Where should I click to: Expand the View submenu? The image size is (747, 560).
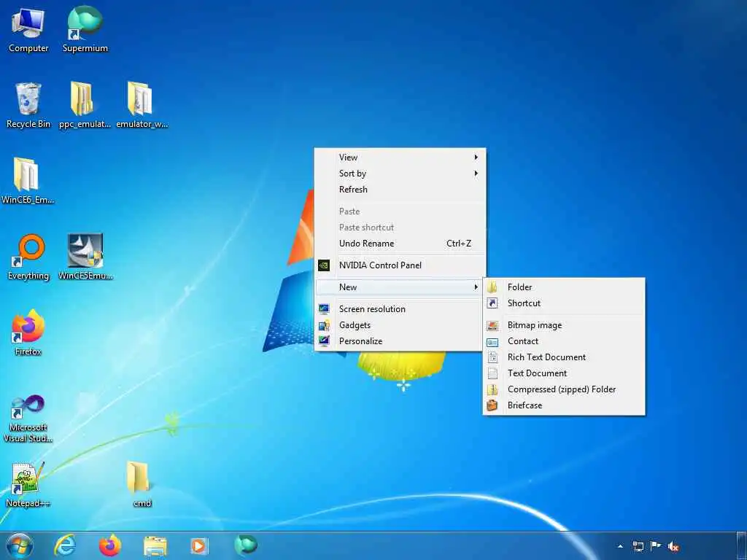coord(400,157)
